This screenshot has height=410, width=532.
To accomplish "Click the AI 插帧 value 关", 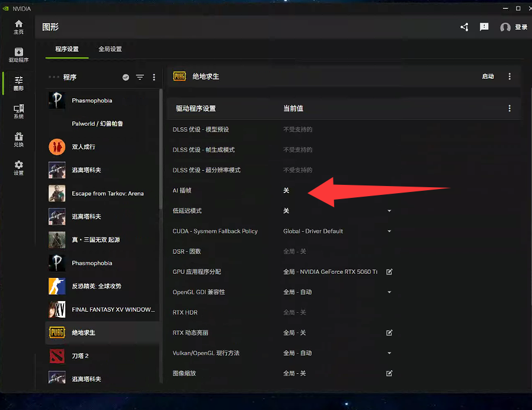I will tap(286, 190).
